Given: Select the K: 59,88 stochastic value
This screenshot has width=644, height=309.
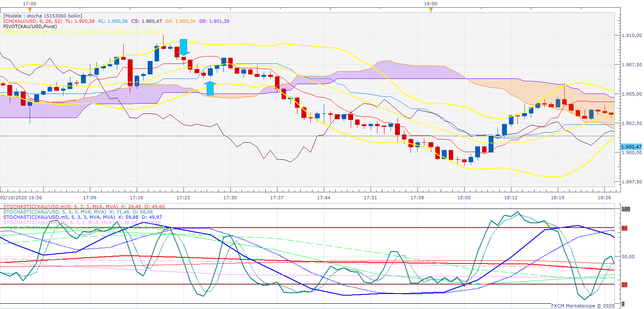Looking at the screenshot, I should (x=128, y=217).
